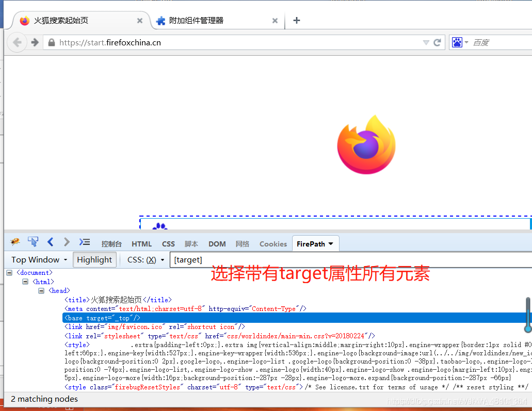Click the Baidu paw icon in page search box
This screenshot has width=532, height=411.
(159, 226)
